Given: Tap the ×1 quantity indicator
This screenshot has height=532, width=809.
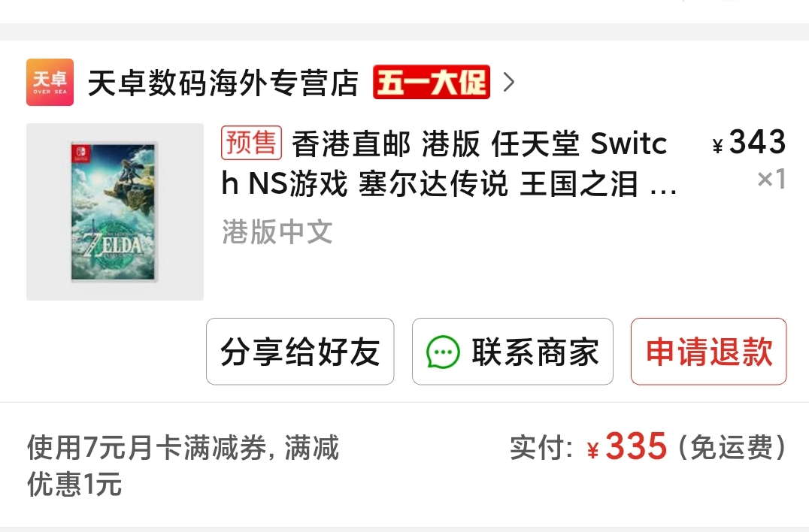Looking at the screenshot, I should pos(772,178).
